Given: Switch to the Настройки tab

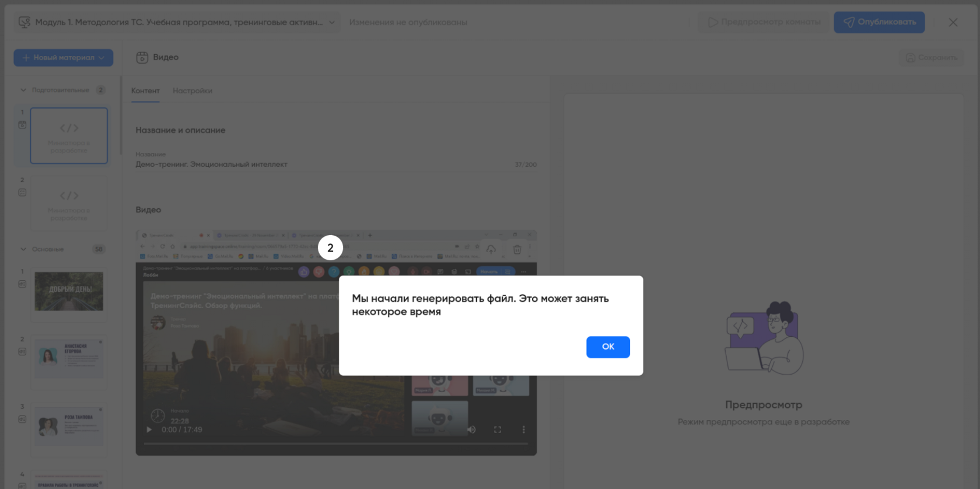Looking at the screenshot, I should (x=192, y=90).
